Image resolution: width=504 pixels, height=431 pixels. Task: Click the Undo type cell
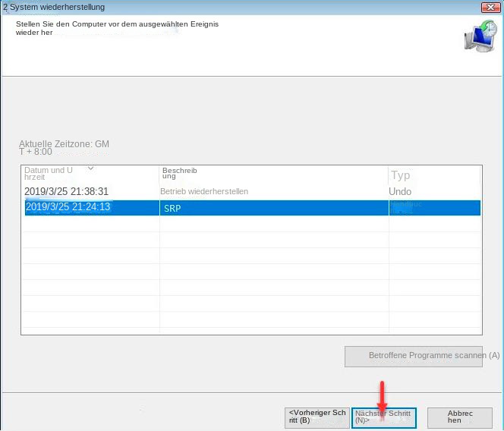400,191
